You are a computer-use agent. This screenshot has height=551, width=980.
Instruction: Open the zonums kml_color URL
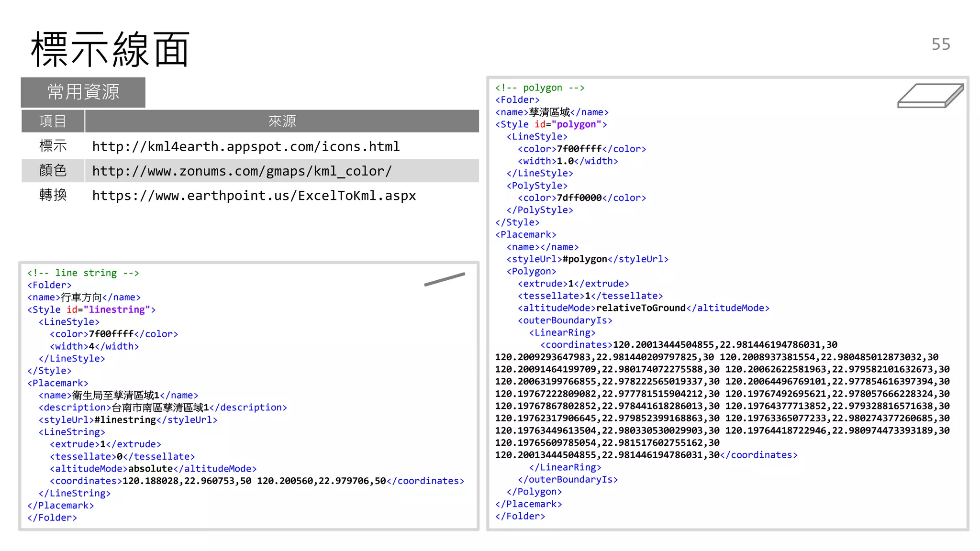(x=242, y=171)
